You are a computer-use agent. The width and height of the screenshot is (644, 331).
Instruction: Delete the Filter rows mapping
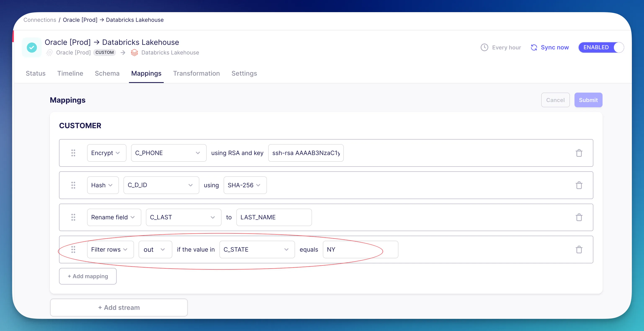[x=579, y=250]
